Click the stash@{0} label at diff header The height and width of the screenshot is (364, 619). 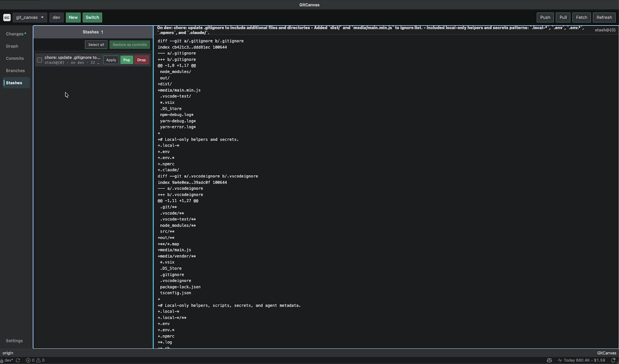point(605,30)
